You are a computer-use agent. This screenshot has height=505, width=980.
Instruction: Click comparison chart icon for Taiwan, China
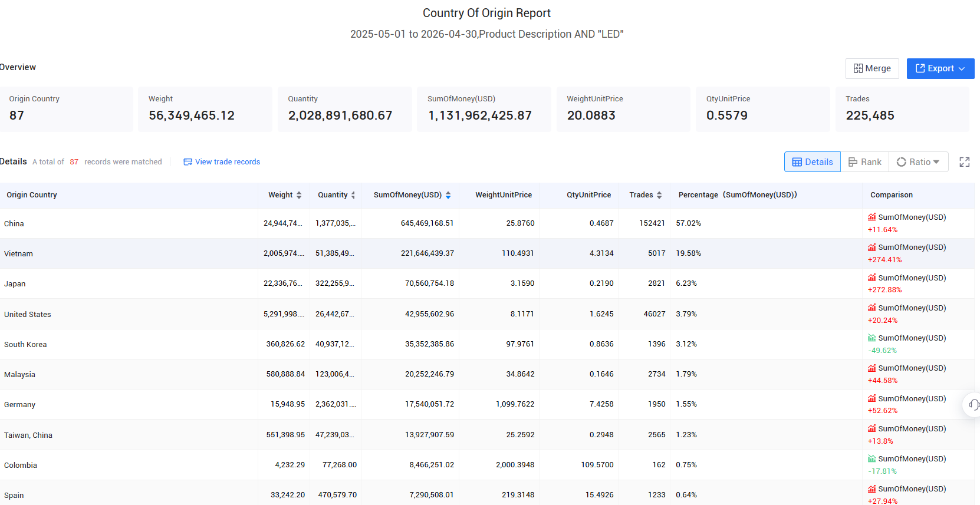click(872, 428)
